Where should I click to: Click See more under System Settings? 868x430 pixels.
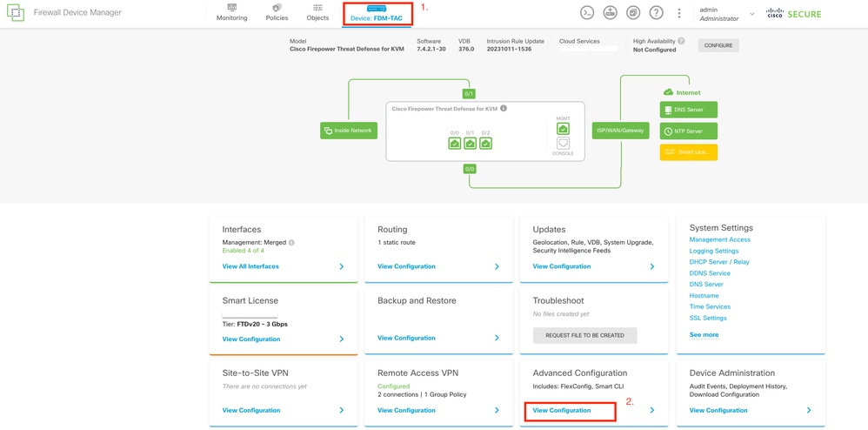point(704,335)
